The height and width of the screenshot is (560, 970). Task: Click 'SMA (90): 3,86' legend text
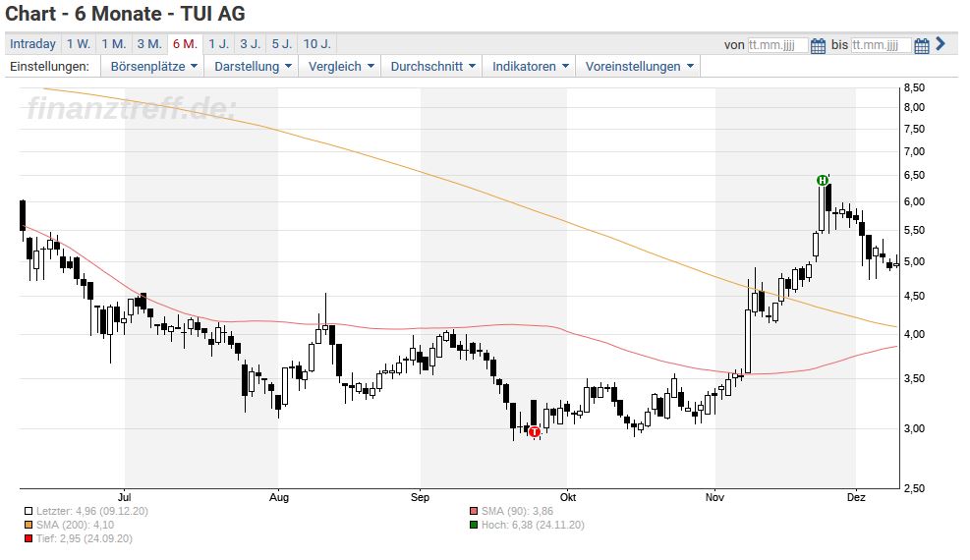(x=517, y=511)
